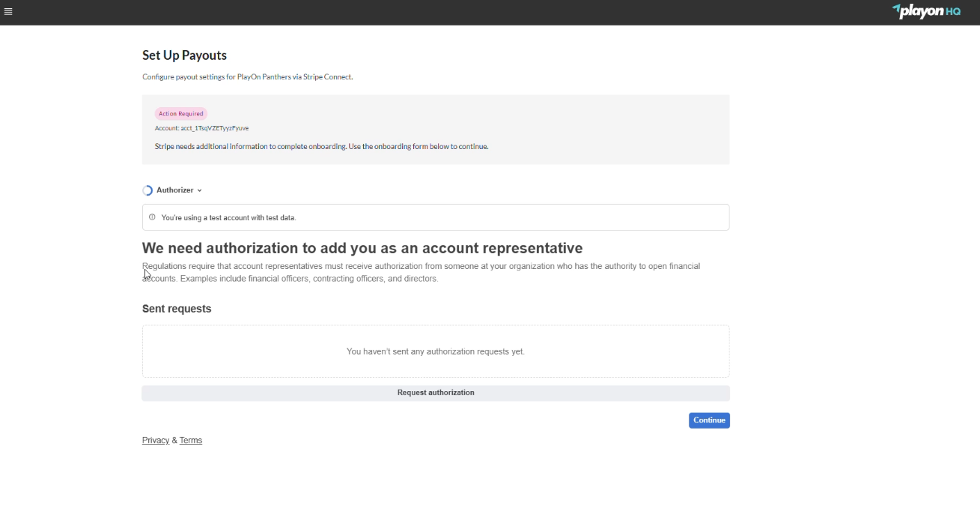Click the PlayOn HQ logo
980x517 pixels.
point(926,11)
